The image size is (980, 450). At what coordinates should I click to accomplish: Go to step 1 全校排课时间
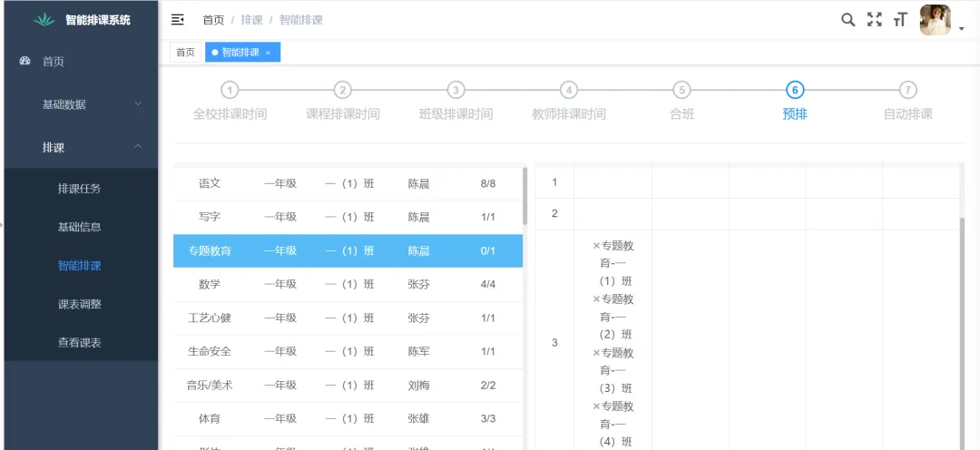coord(230,91)
